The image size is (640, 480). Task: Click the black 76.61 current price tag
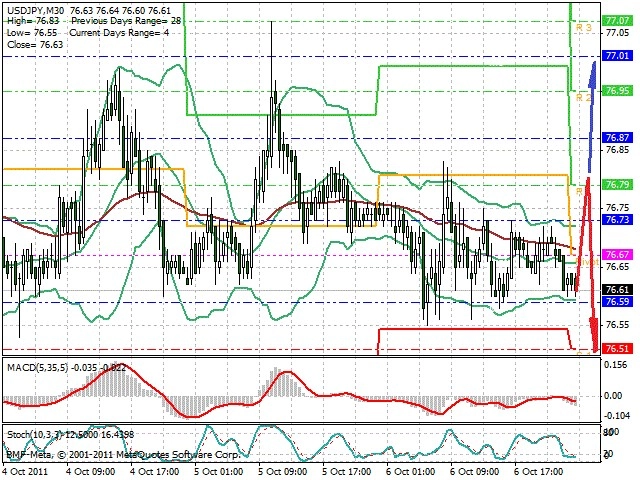tap(617, 290)
